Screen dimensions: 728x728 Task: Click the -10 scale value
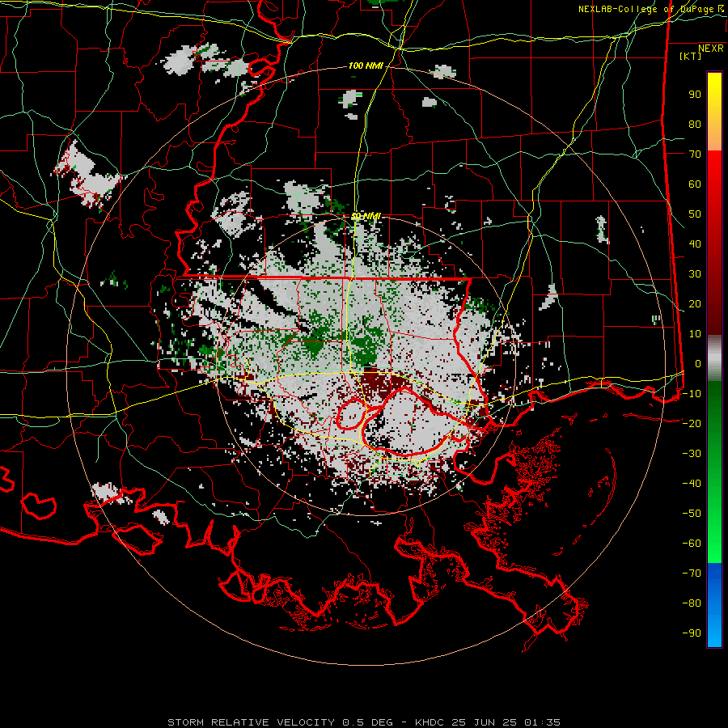[692, 394]
